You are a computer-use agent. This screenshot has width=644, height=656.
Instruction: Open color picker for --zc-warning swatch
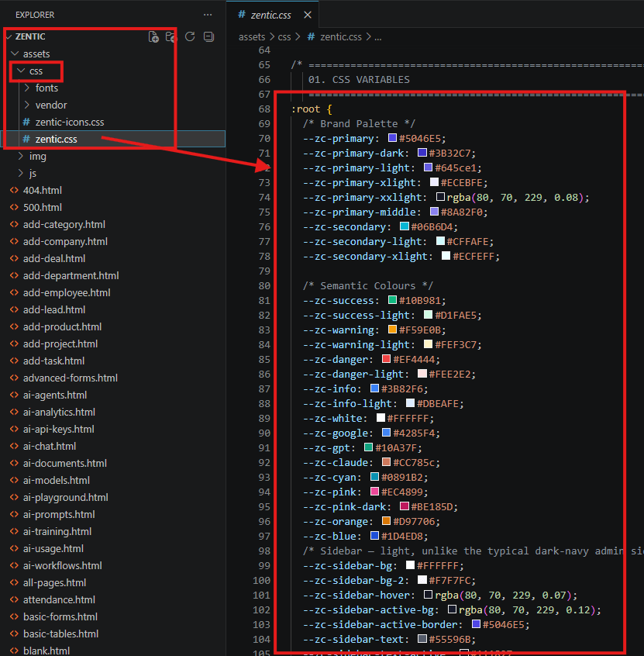[392, 330]
